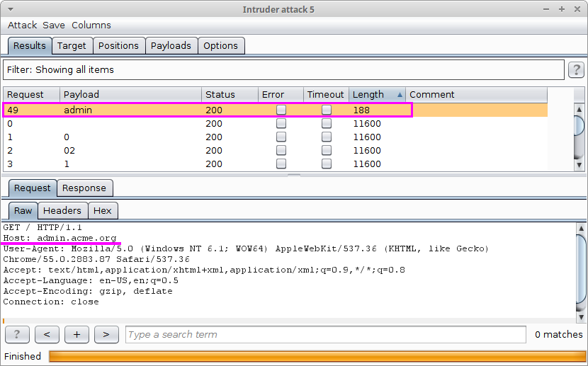Close the Intruder attack 5 window
Image resolution: width=588 pixels, height=366 pixels.
(x=577, y=9)
